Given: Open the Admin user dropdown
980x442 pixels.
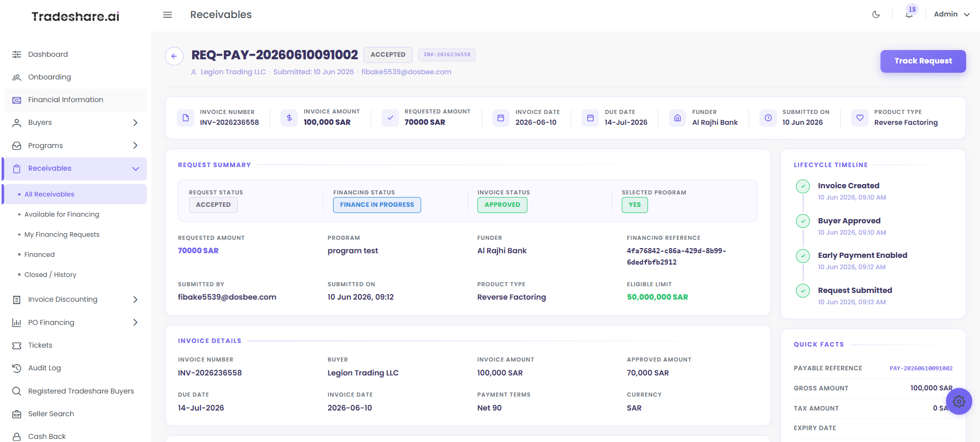Looking at the screenshot, I should 952,14.
